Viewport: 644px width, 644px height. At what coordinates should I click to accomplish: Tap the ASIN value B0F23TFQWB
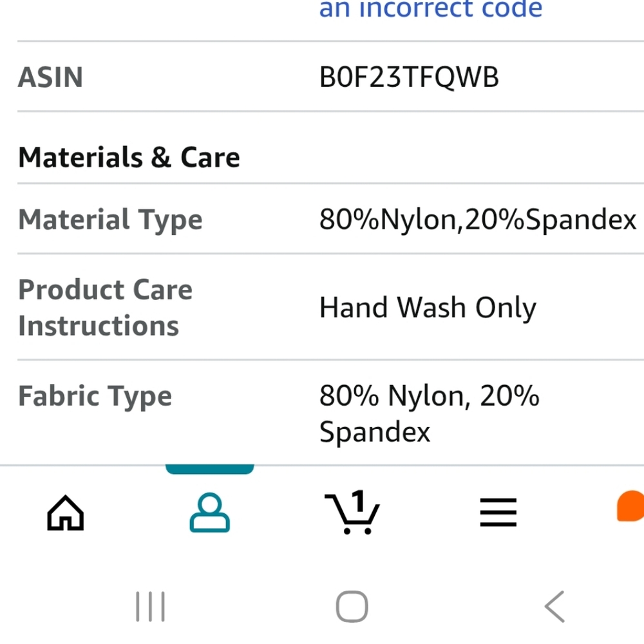tap(409, 78)
